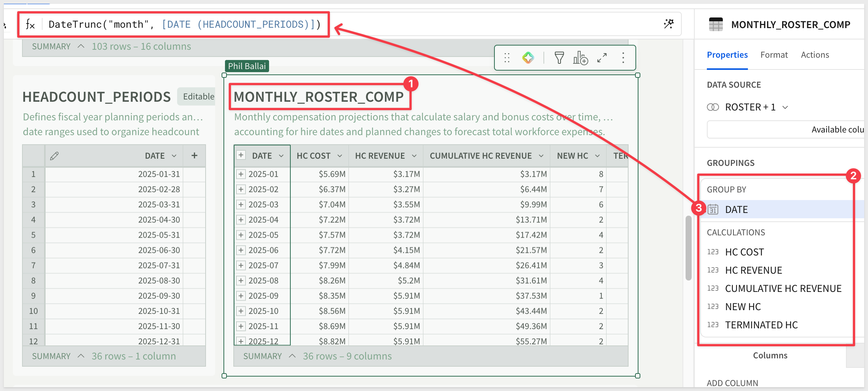The width and height of the screenshot is (868, 391).
Task: Open the colorful AI assistant icon in the table toolbar
Action: (528, 58)
